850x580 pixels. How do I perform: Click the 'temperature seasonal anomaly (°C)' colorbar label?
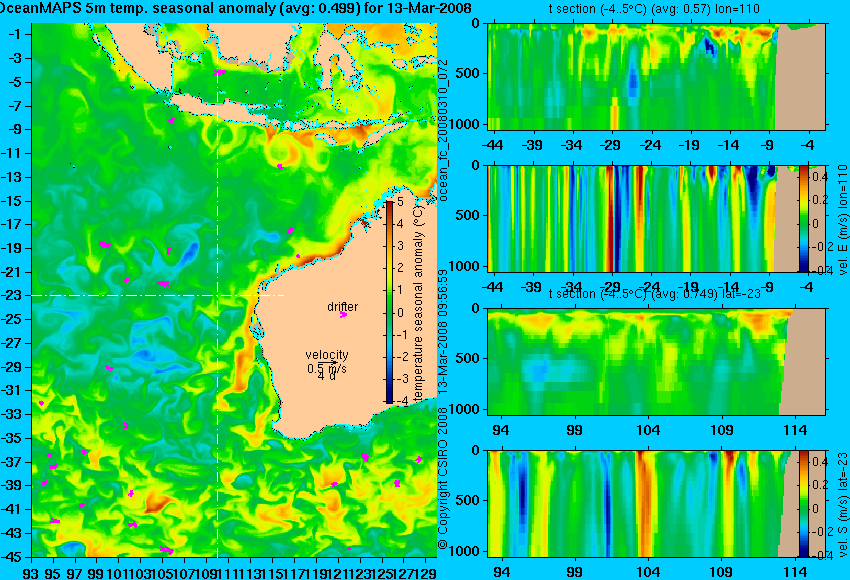tap(418, 304)
